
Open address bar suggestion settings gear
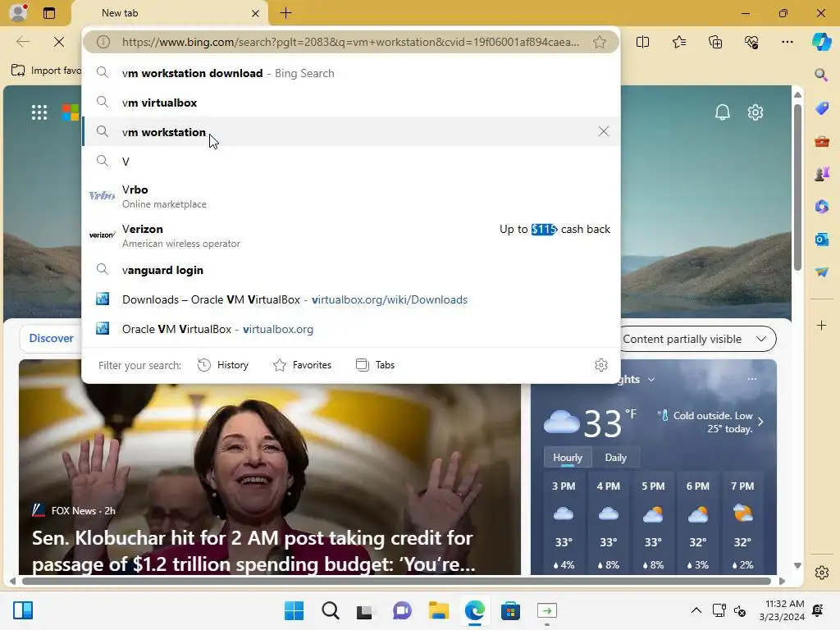(601, 365)
